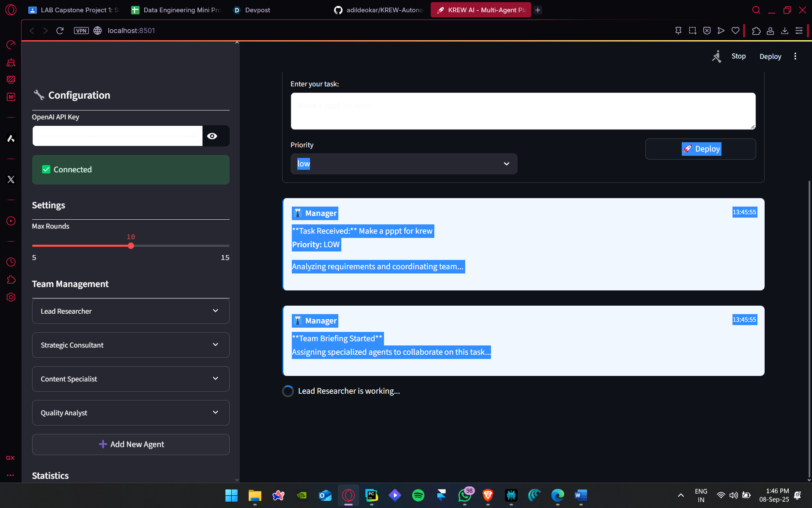Expand the Strategic Consultant agent panel

tap(131, 345)
